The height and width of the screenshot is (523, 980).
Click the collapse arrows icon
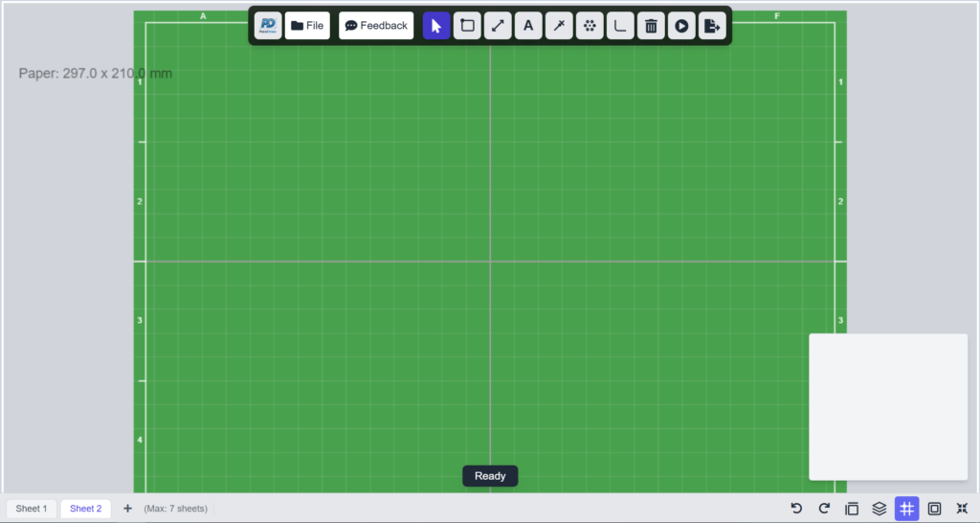click(962, 509)
